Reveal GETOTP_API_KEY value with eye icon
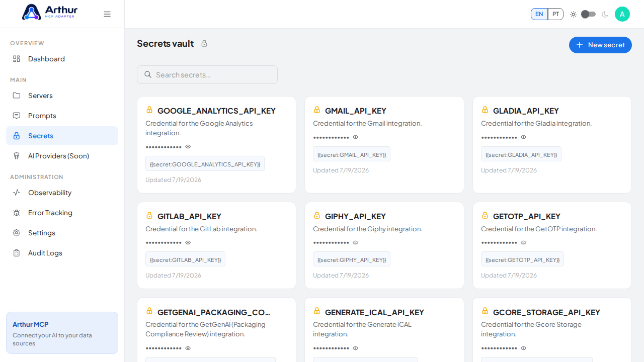The width and height of the screenshot is (644, 362). [524, 243]
